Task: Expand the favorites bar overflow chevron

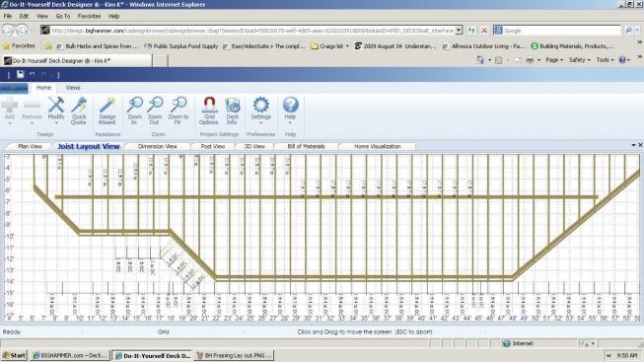Action: tap(639, 42)
